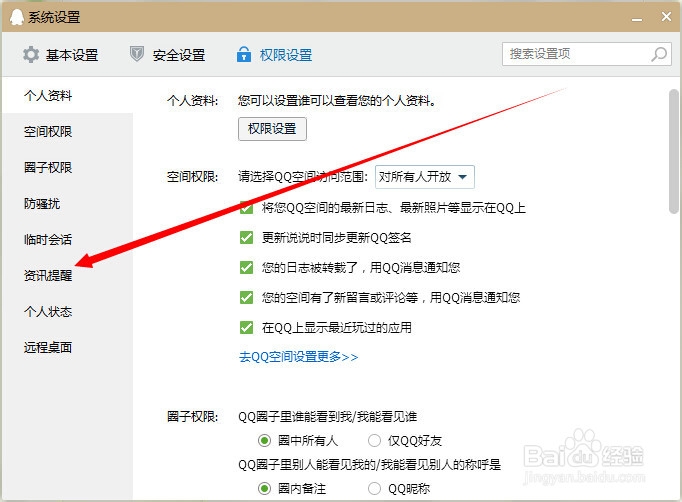This screenshot has width=682, height=502.
Task: Click the 权限设置 button under 个人资料
Action: coord(272,129)
